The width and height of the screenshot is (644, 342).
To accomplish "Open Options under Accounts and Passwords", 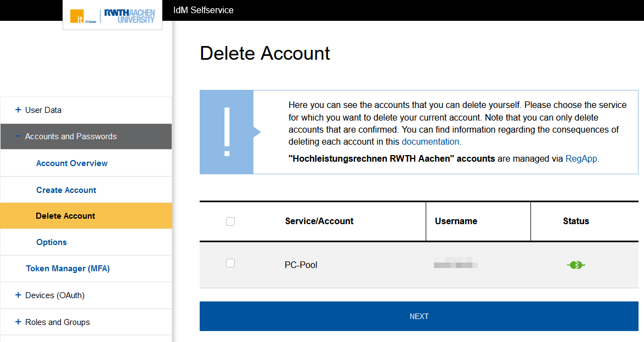I will point(52,242).
